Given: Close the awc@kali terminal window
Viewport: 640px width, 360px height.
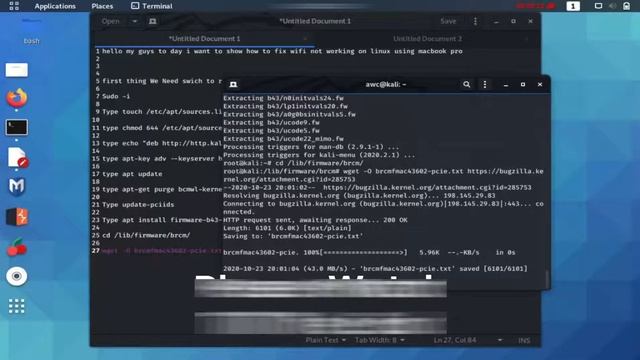Looking at the screenshot, I should coord(540,84).
